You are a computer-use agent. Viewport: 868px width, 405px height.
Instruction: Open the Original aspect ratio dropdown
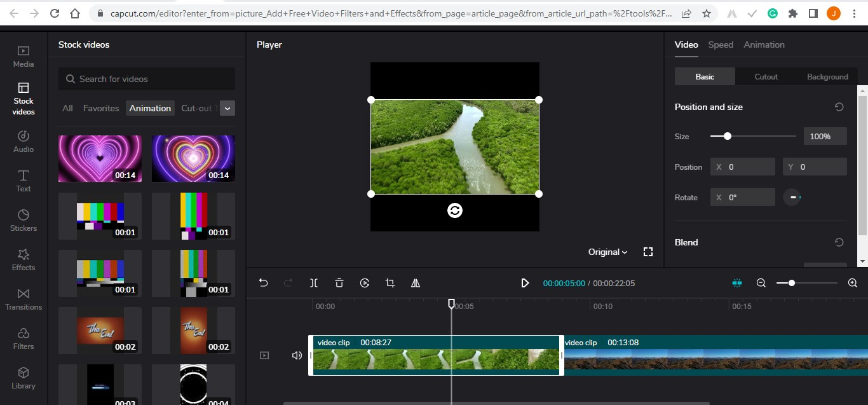(608, 252)
